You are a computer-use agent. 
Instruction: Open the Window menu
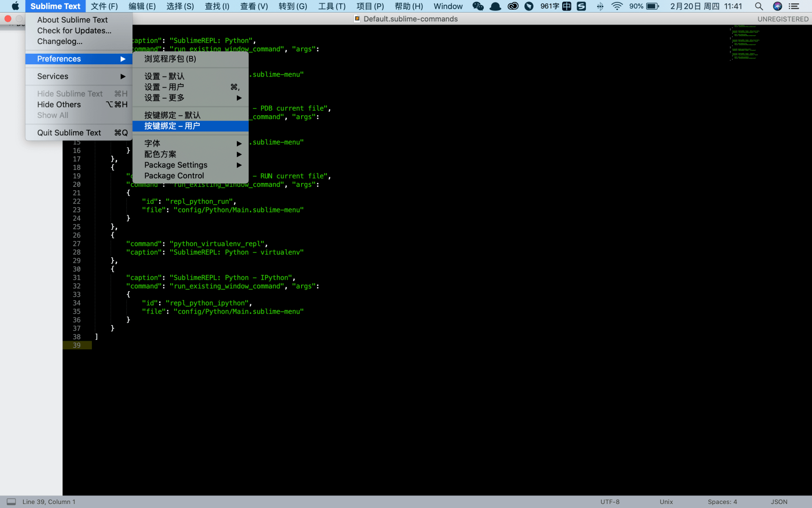[x=448, y=6]
